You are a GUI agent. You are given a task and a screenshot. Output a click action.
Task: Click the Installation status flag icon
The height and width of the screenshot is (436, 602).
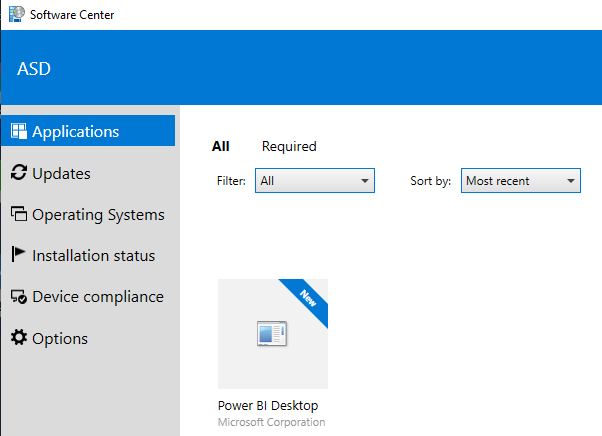18,254
